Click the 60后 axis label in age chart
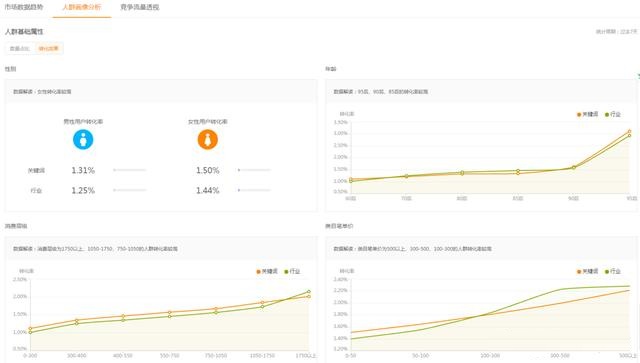 (351, 198)
